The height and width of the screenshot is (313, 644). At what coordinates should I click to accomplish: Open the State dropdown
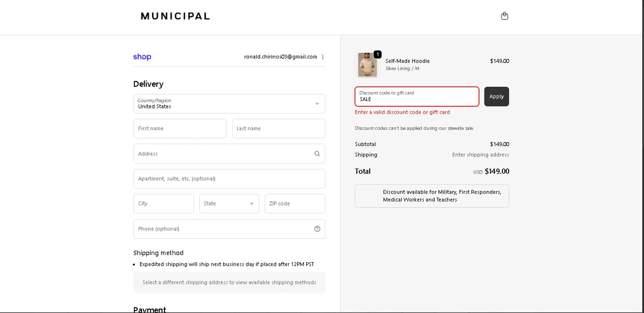click(x=229, y=203)
